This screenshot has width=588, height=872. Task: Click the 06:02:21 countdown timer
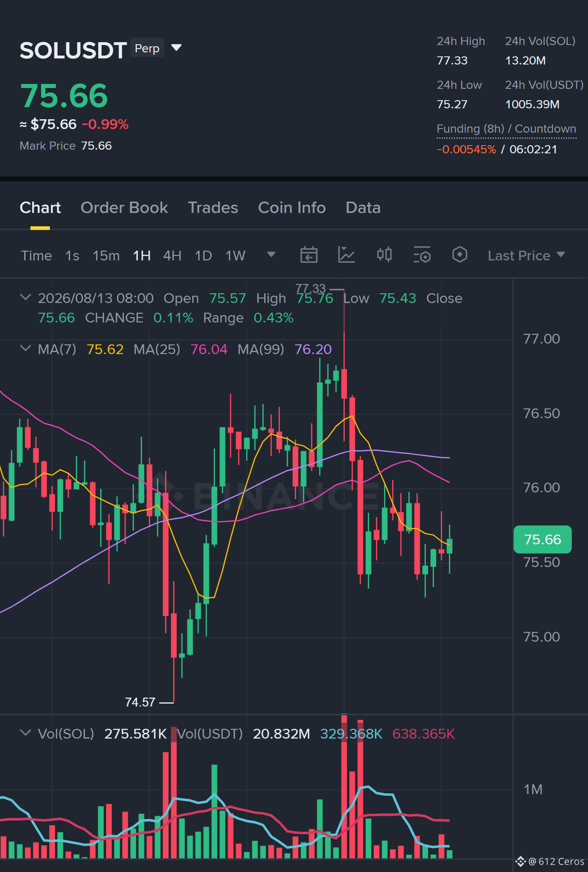coord(533,149)
